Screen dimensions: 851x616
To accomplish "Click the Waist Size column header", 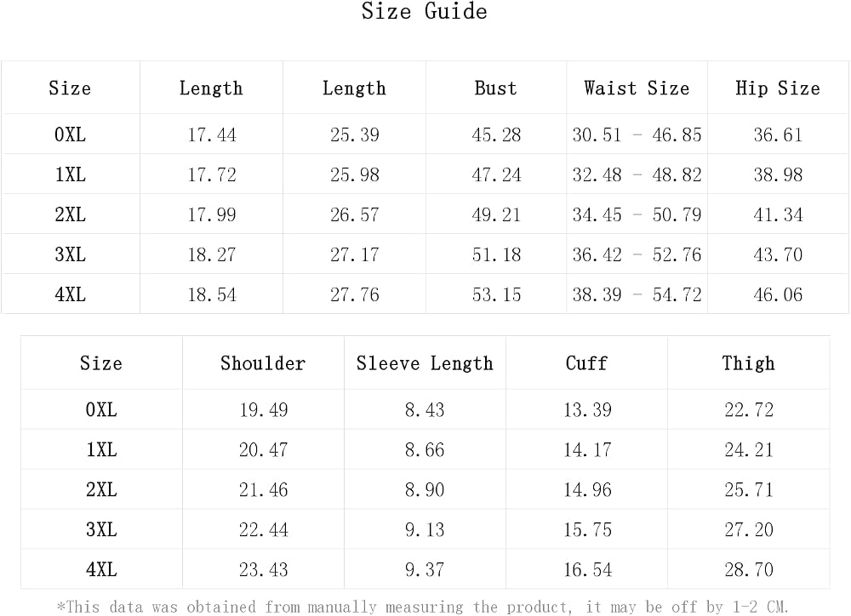I will coord(637,88).
